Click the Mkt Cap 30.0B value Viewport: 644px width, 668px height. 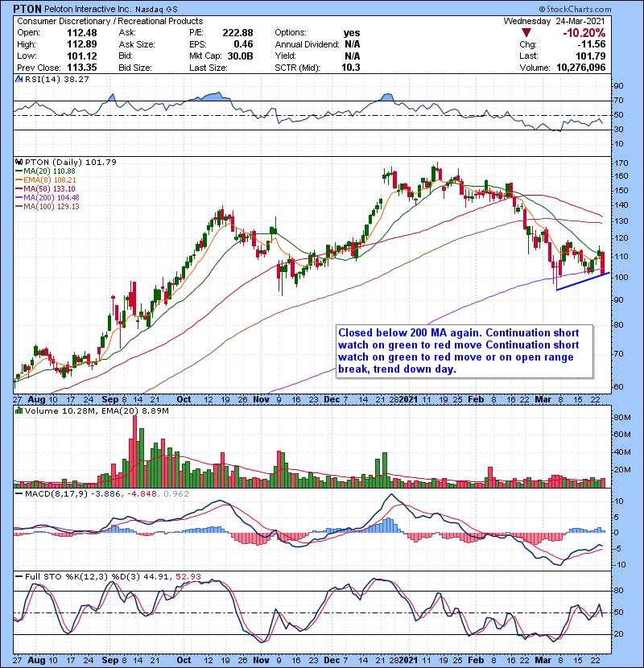(241, 56)
